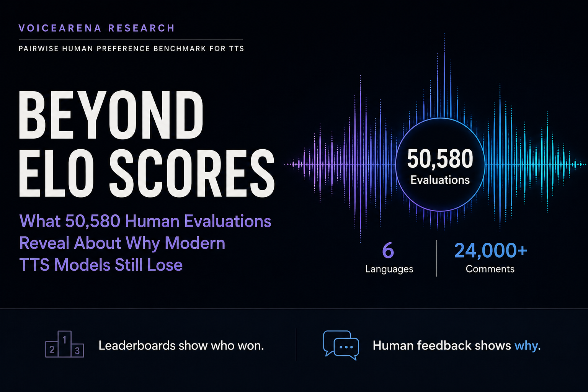Click the chat bubbles feedback icon
Image resolution: width=588 pixels, height=392 pixels.
(x=341, y=345)
